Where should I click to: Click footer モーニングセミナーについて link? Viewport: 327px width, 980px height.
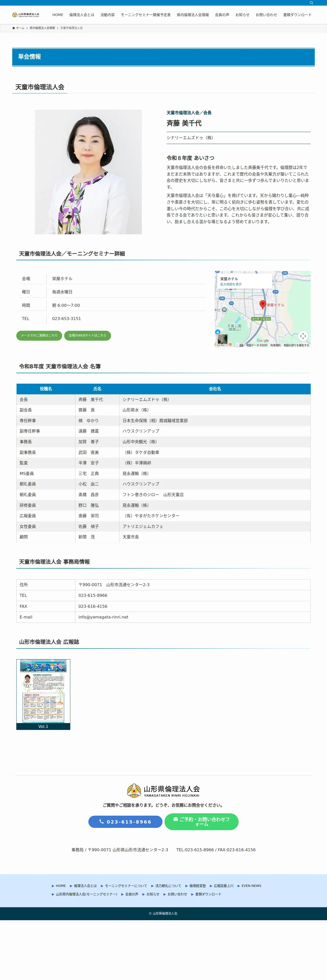tap(126, 886)
